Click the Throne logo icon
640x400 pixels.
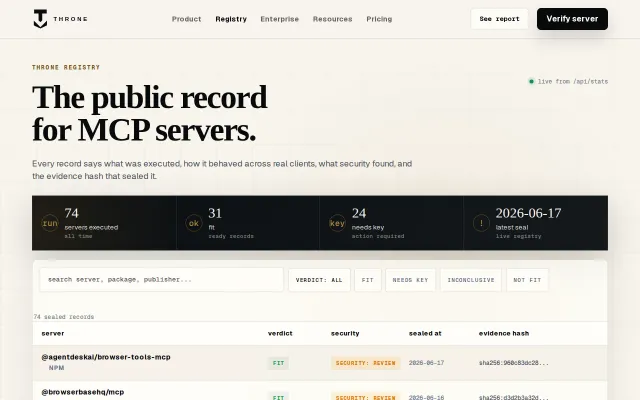pos(40,19)
